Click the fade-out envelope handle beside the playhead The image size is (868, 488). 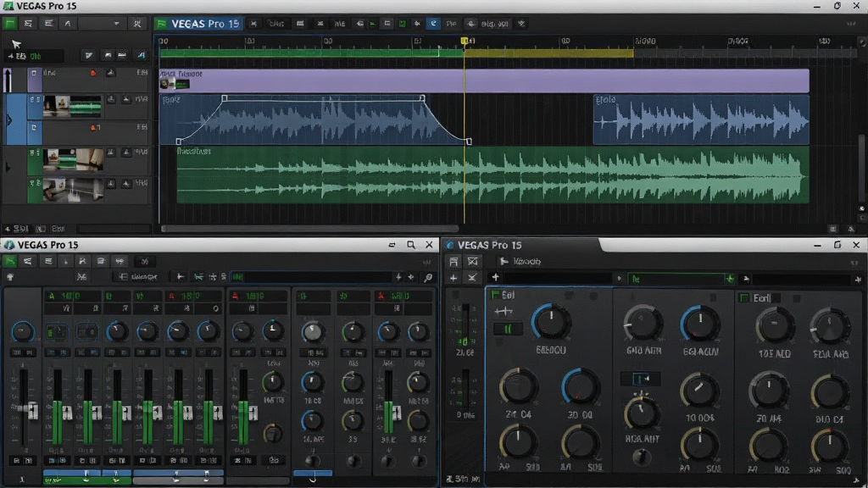tap(469, 141)
